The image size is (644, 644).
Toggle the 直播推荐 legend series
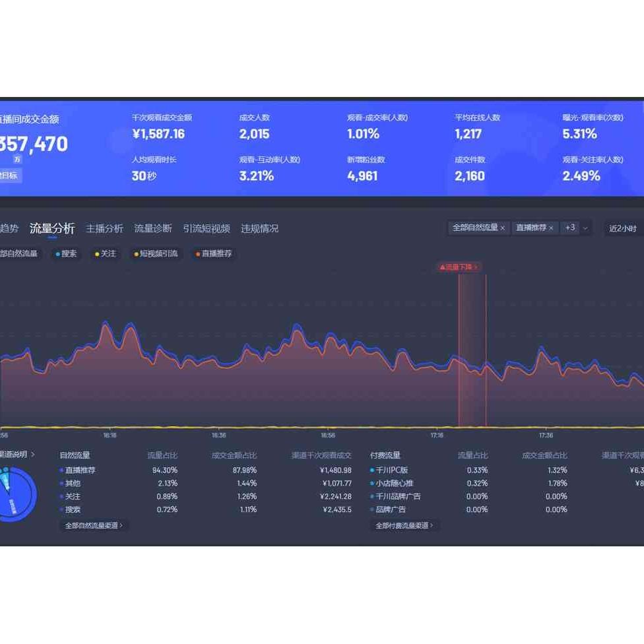(x=214, y=253)
